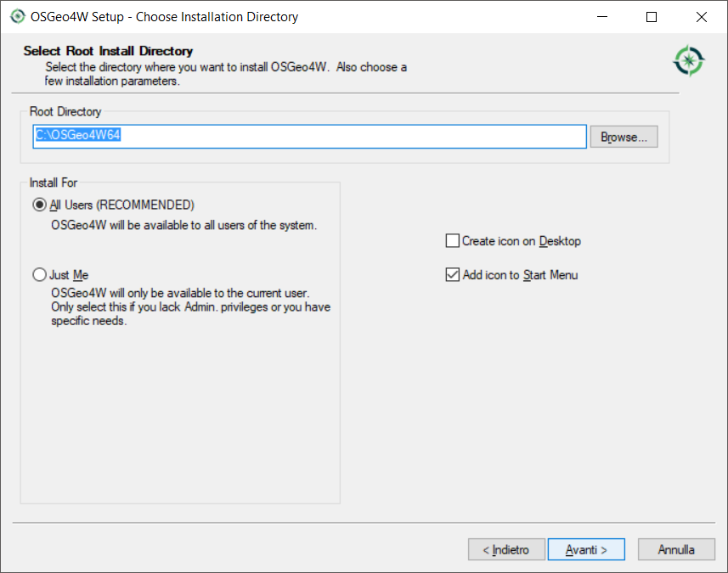Image resolution: width=728 pixels, height=573 pixels.
Task: Click into the Root Directory path field
Action: click(x=340, y=137)
